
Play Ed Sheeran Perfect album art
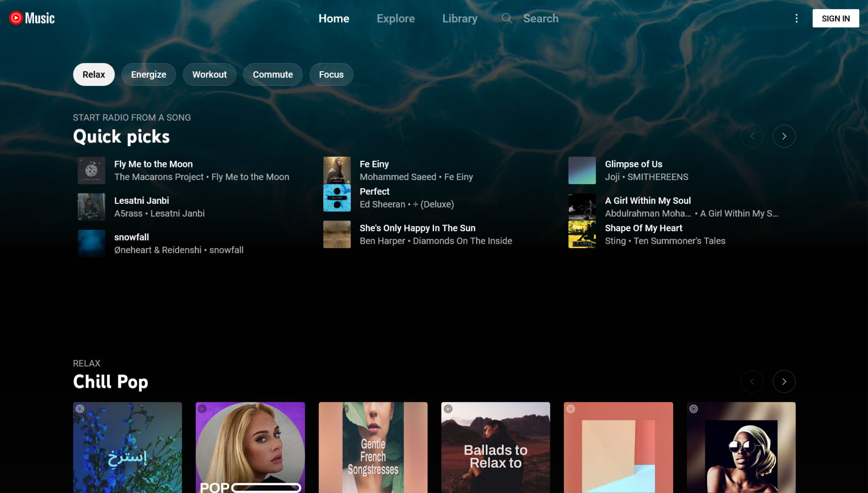tap(337, 198)
